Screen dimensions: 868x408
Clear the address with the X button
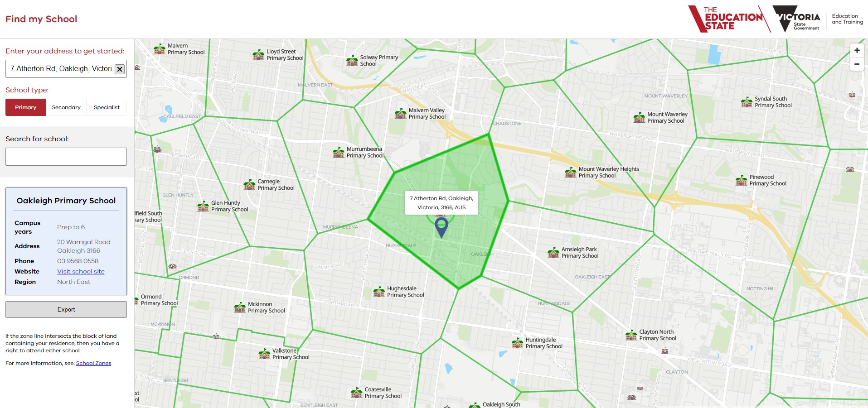pos(120,69)
